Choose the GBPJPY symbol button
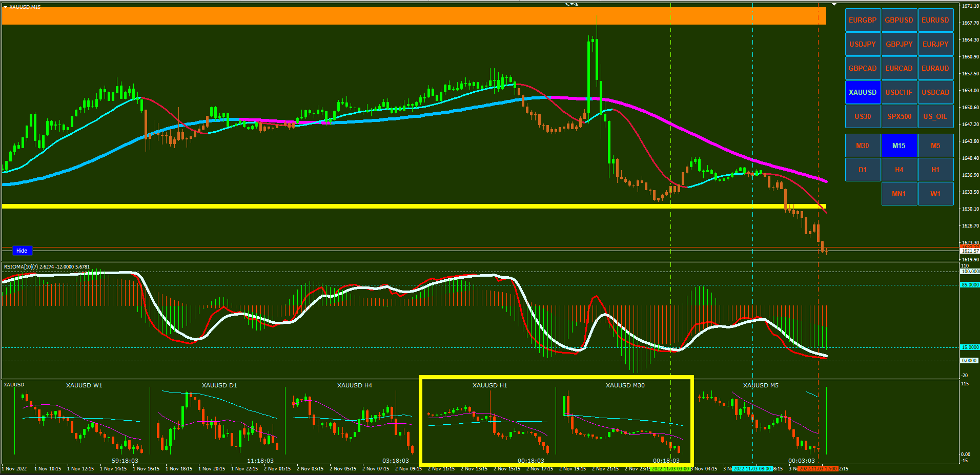The height and width of the screenshot is (475, 980). click(x=899, y=44)
